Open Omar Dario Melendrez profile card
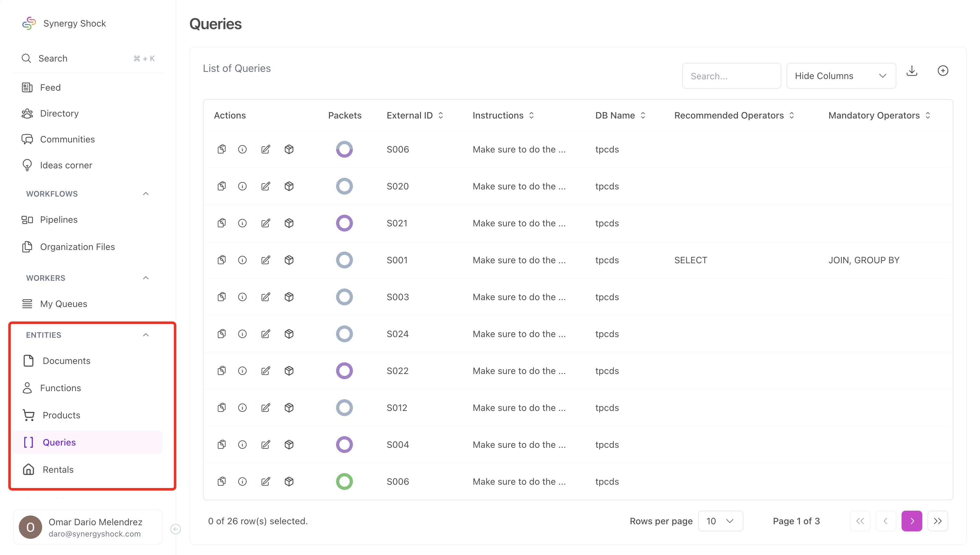The height and width of the screenshot is (555, 980). click(88, 527)
